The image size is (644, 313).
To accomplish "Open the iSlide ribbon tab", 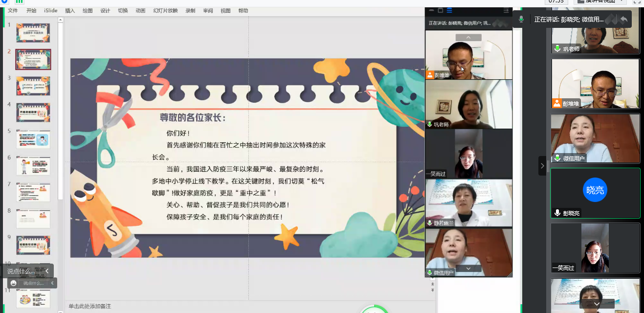I will coord(50,11).
